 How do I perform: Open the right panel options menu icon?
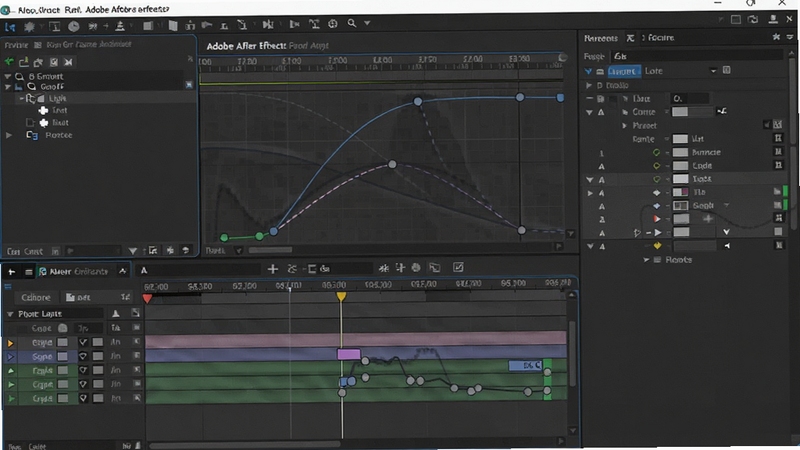[790, 37]
